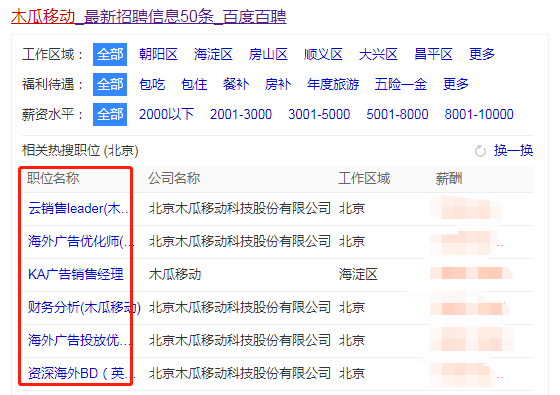Image resolution: width=560 pixels, height=395 pixels.
Task: Click company name in 资深海外BD row
Action: click(240, 373)
